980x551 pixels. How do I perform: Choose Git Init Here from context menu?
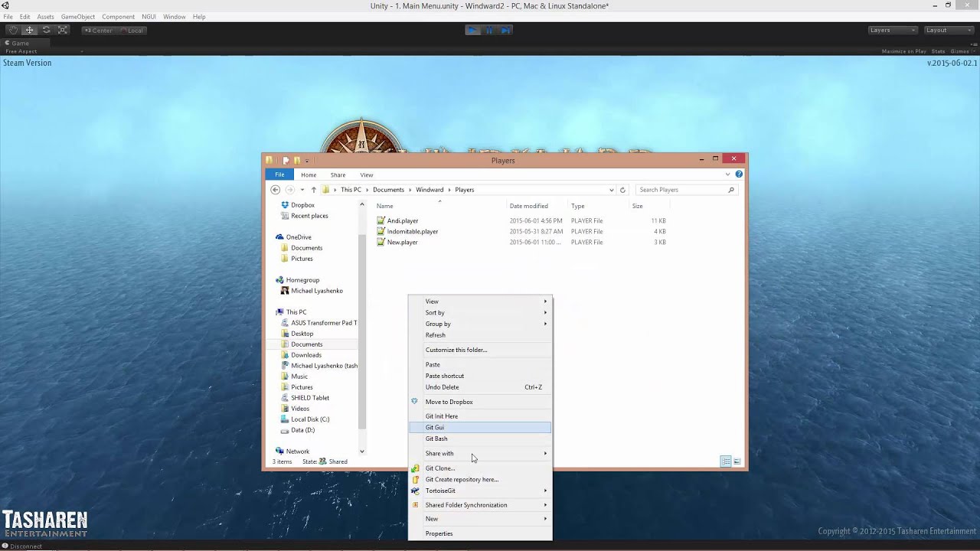click(480, 416)
